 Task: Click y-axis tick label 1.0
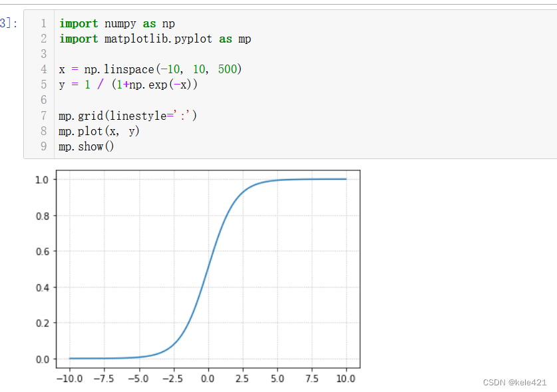(42, 180)
